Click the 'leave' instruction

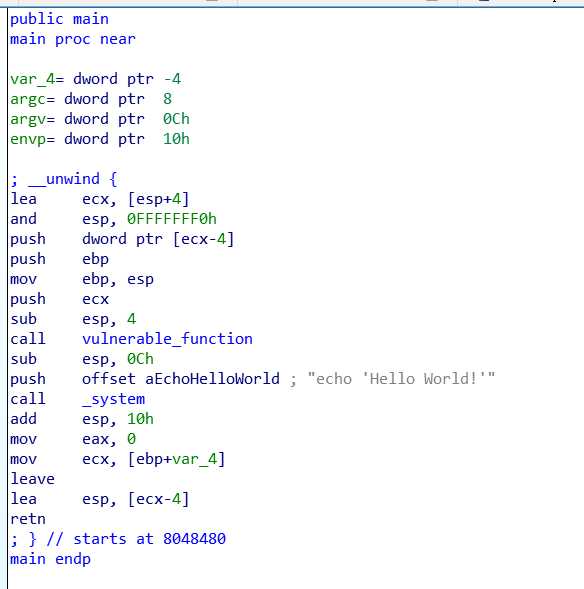point(32,479)
